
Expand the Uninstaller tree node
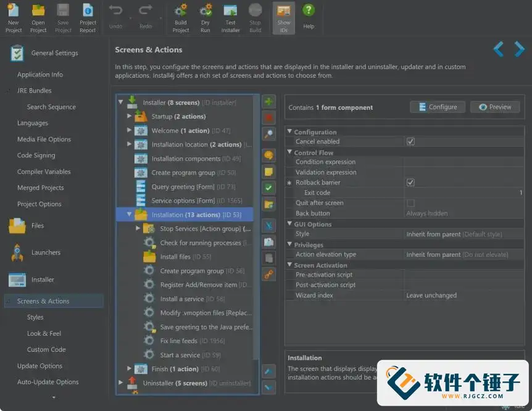(x=121, y=383)
